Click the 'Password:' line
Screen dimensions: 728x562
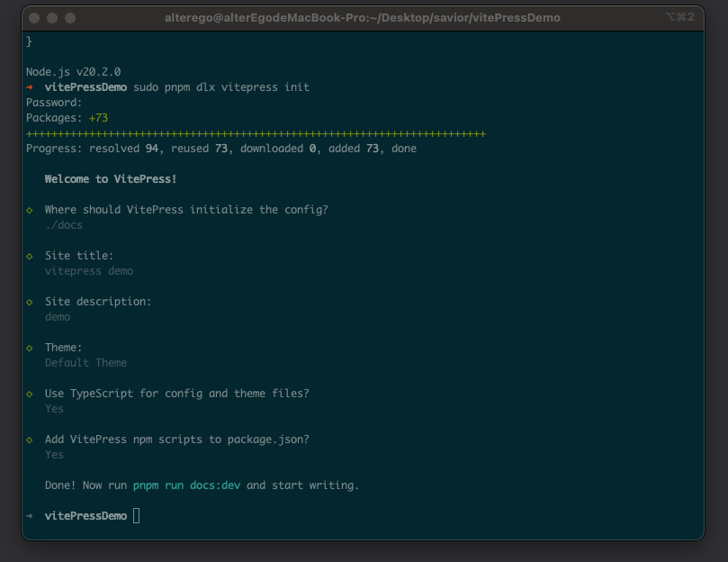[54, 103]
